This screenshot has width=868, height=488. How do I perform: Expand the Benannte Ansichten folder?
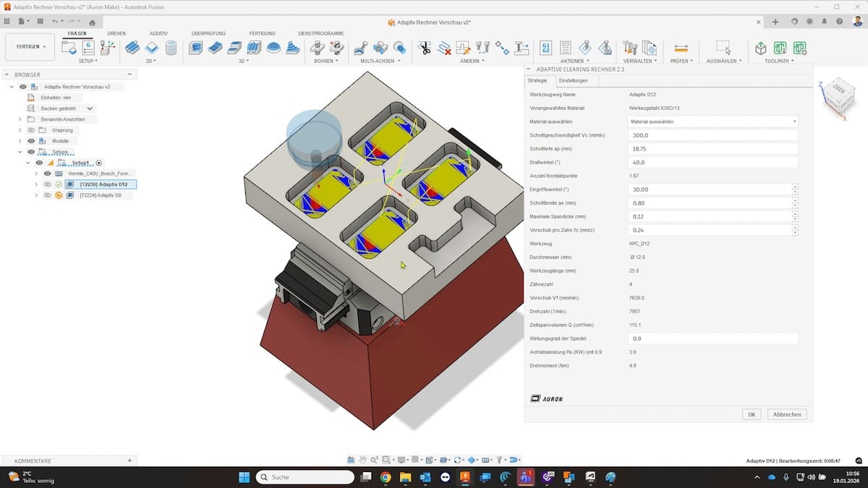pos(20,119)
